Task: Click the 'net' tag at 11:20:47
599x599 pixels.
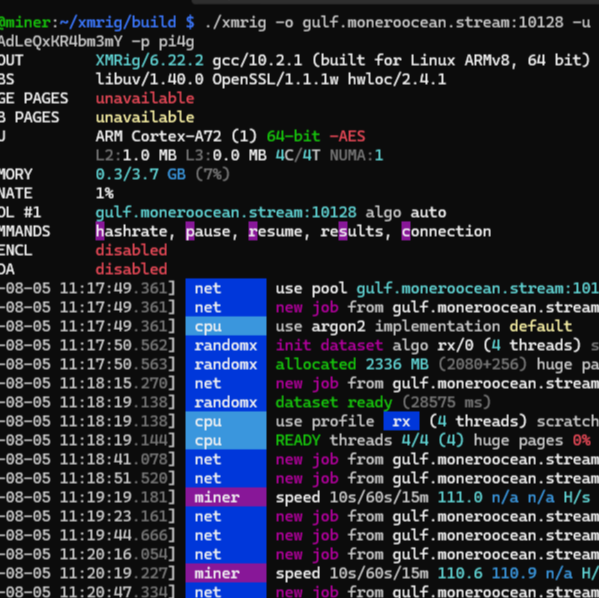Action: (226, 591)
